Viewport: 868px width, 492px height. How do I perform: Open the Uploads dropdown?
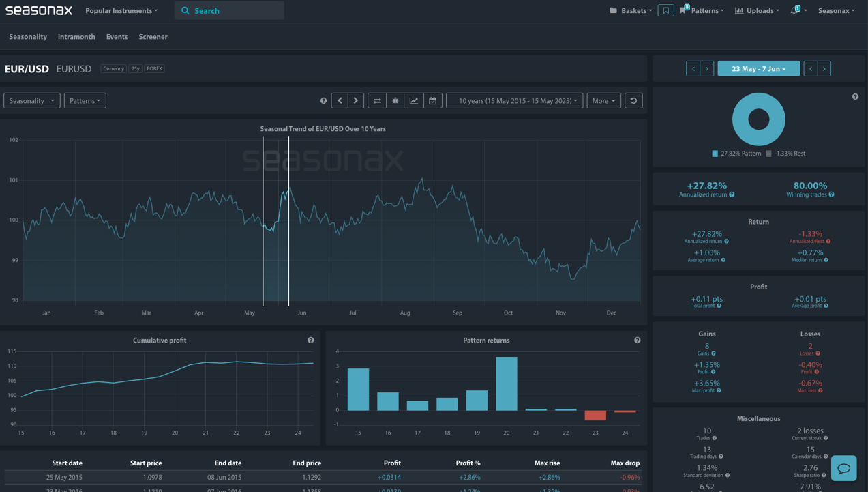757,10
